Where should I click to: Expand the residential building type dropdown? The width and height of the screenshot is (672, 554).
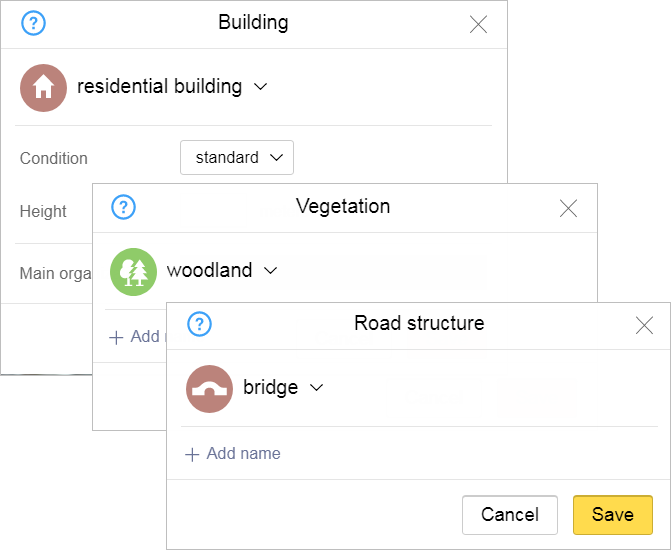261,87
